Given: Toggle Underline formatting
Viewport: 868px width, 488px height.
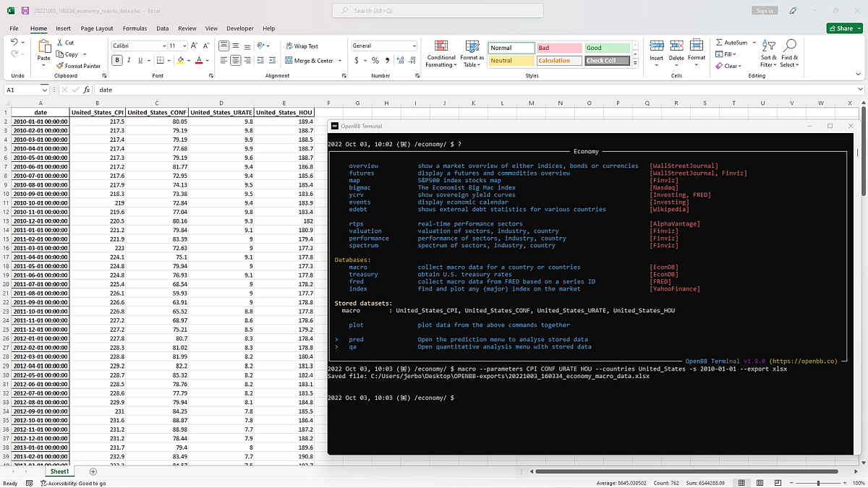Looking at the screenshot, I should pos(140,61).
